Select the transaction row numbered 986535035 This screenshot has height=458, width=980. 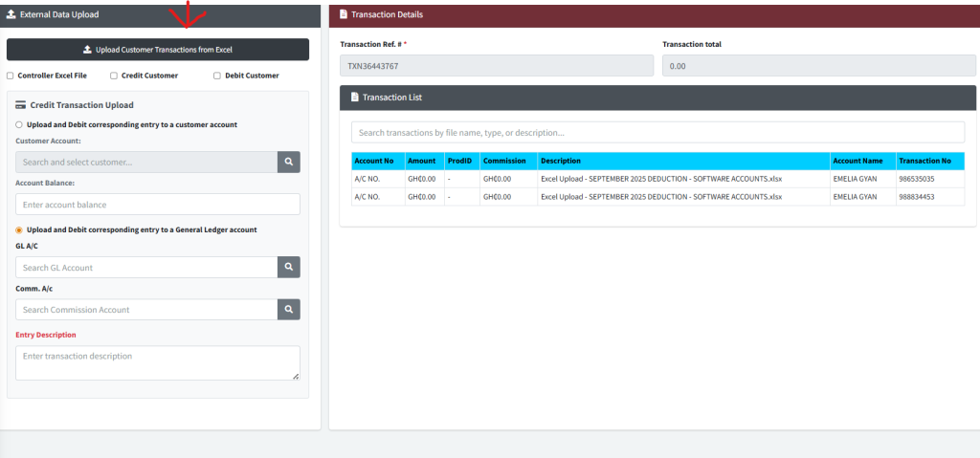pyautogui.click(x=657, y=179)
